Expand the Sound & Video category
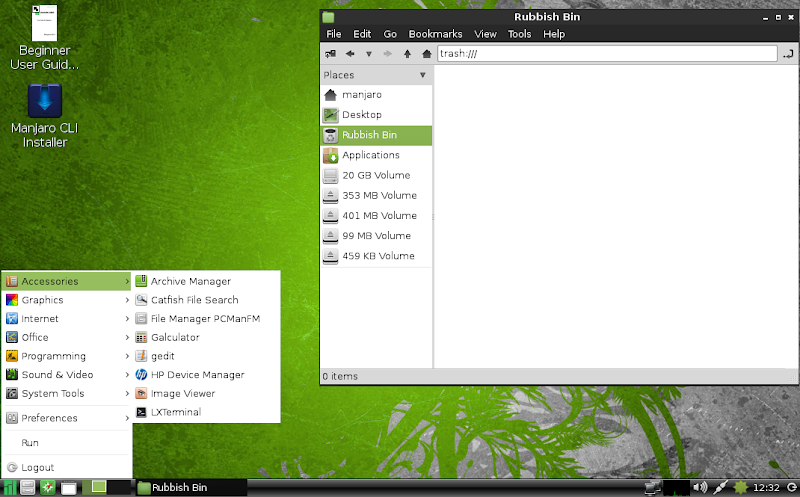The height and width of the screenshot is (497, 800). (66, 375)
